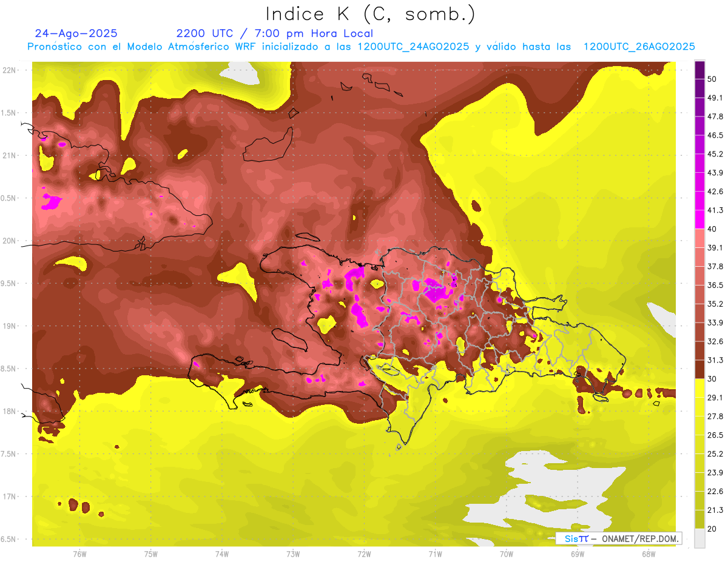
Task: Click the longitude axis label "75W"
Action: pos(151,554)
